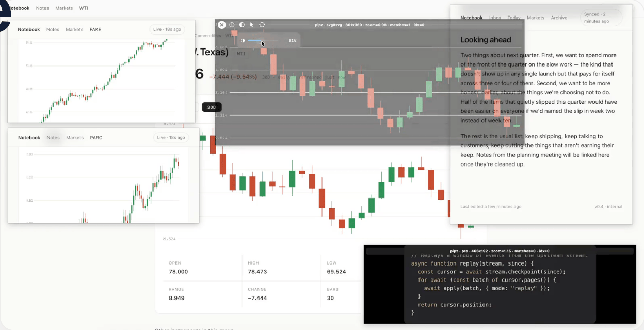
Task: Click the BARS value 30
Action: coord(330,298)
